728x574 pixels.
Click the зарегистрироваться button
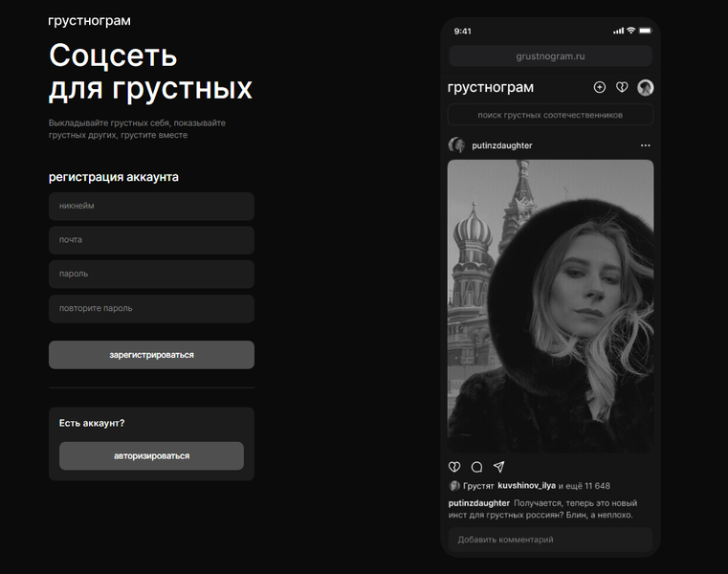[151, 355]
